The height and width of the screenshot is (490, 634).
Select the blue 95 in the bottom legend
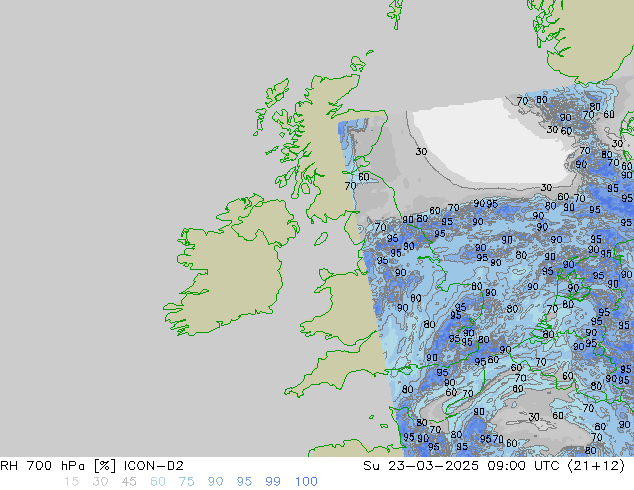[244, 482]
